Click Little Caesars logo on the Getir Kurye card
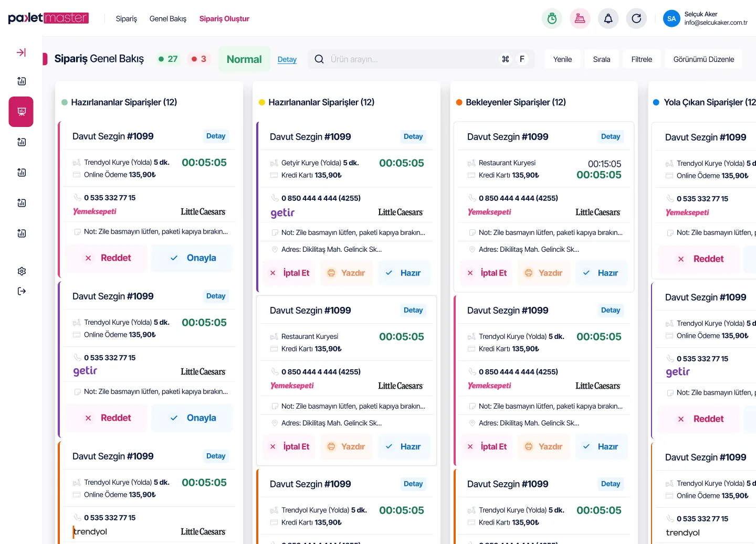The height and width of the screenshot is (544, 756). click(x=401, y=212)
